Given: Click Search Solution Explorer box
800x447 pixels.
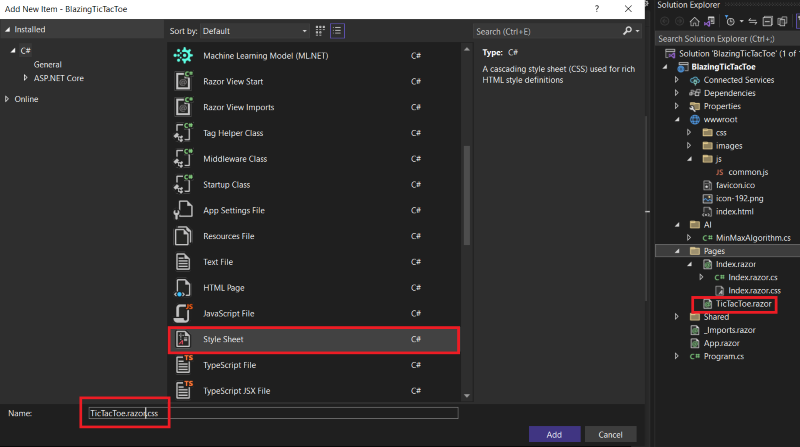Looking at the screenshot, I should pyautogui.click(x=727, y=39).
